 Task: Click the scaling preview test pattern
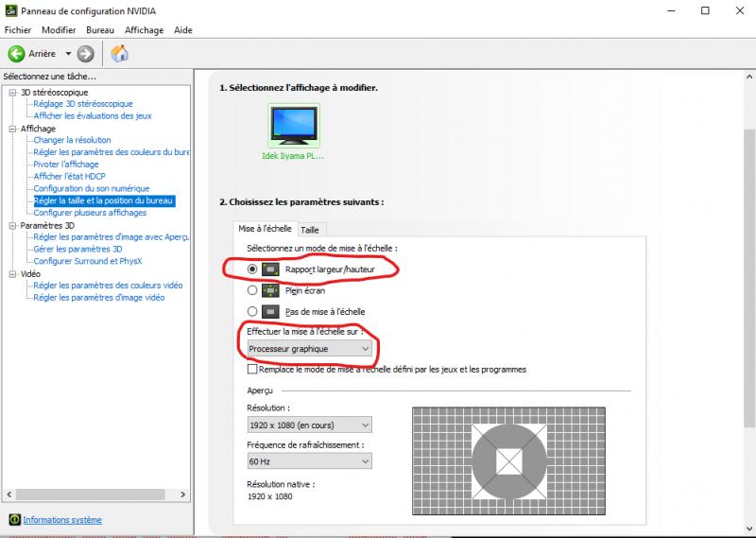[509, 461]
